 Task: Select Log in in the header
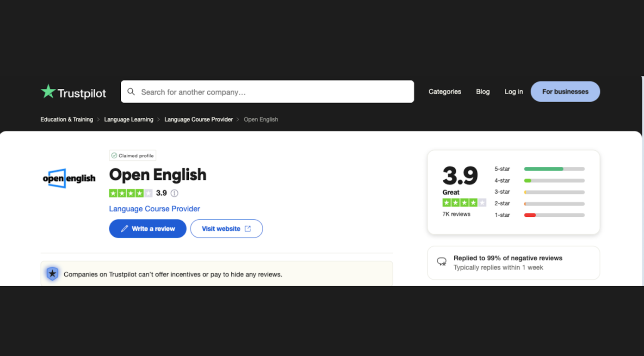click(514, 92)
